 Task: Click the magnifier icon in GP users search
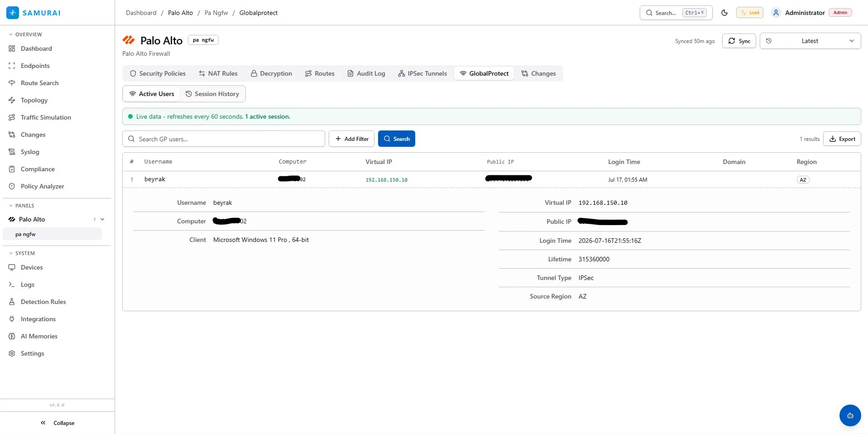coord(131,139)
